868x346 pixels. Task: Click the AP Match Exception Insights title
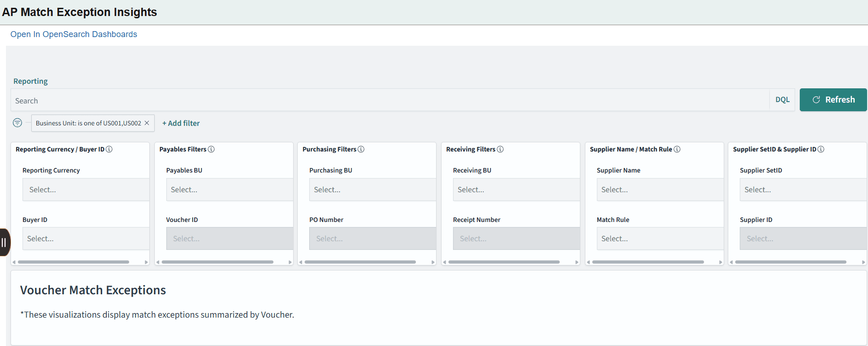(80, 12)
